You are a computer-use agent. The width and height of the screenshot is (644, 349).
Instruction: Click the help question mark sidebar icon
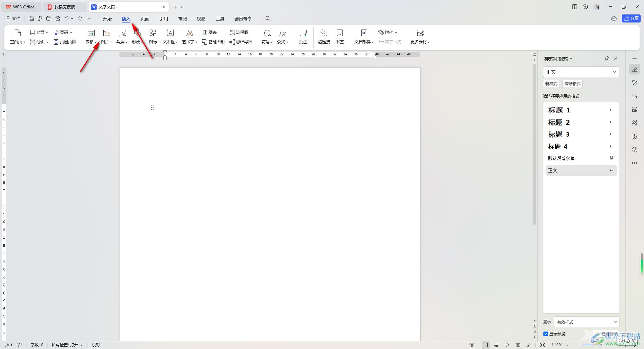point(635,150)
